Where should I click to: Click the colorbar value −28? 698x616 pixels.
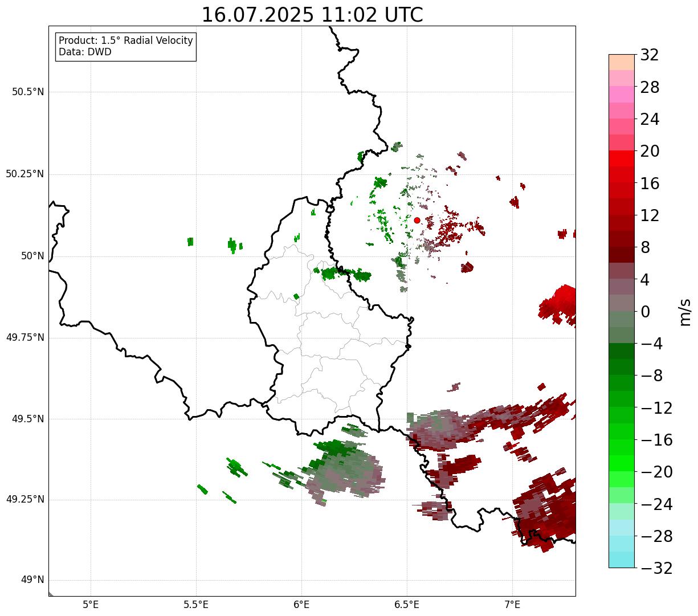tap(656, 536)
